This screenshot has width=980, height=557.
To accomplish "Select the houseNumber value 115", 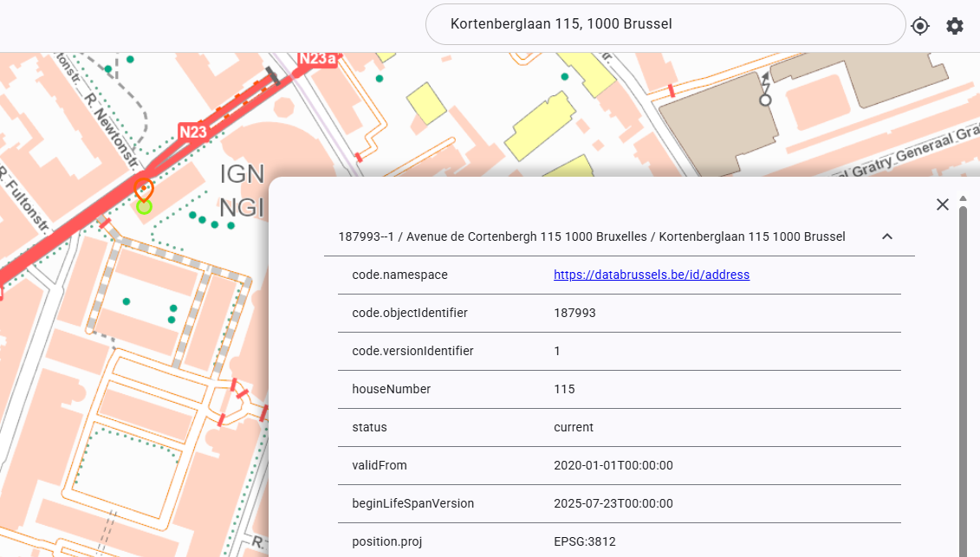I will pyautogui.click(x=564, y=389).
